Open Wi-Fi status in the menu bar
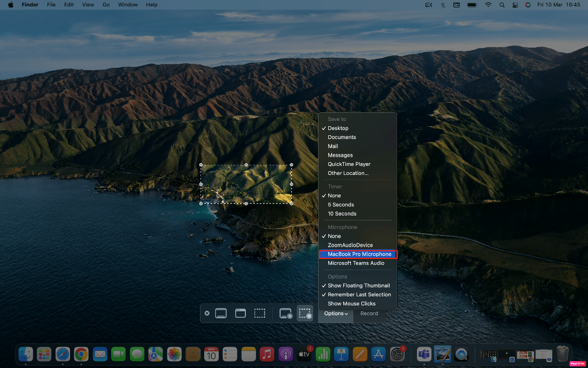 488,5
